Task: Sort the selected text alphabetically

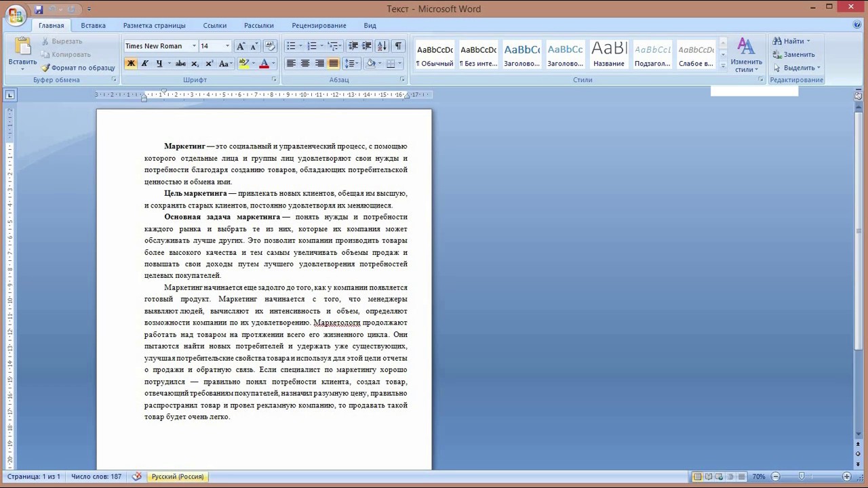Action: 382,46
